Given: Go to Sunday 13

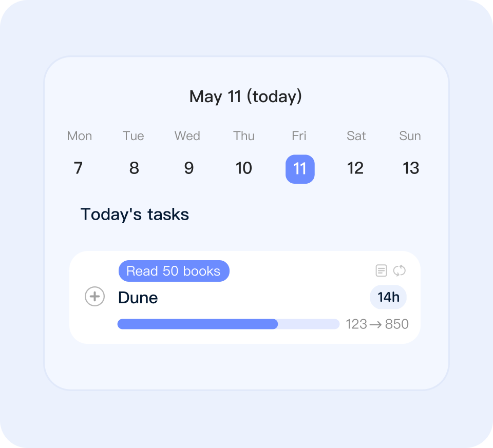Looking at the screenshot, I should pyautogui.click(x=411, y=168).
